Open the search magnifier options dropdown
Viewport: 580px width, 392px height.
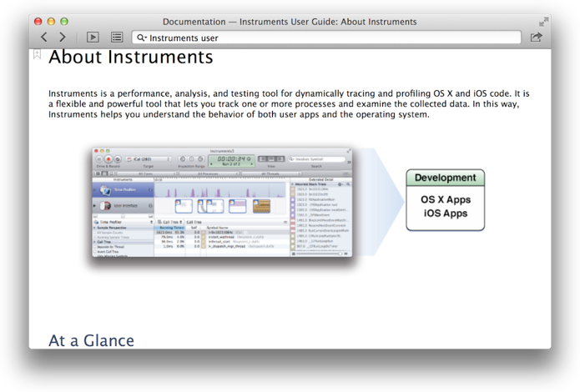(142, 38)
